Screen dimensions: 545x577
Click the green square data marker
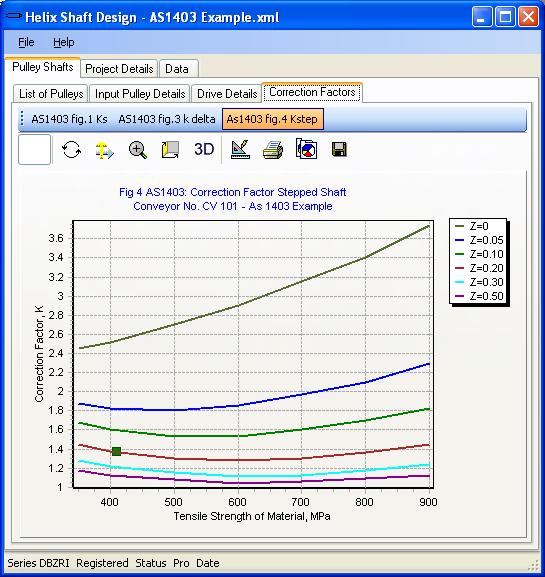pos(116,451)
